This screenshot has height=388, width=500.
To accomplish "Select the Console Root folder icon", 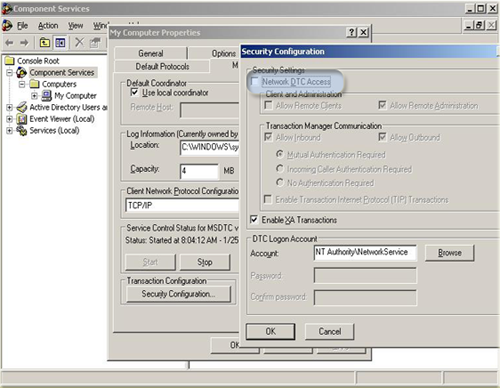I will (10, 61).
